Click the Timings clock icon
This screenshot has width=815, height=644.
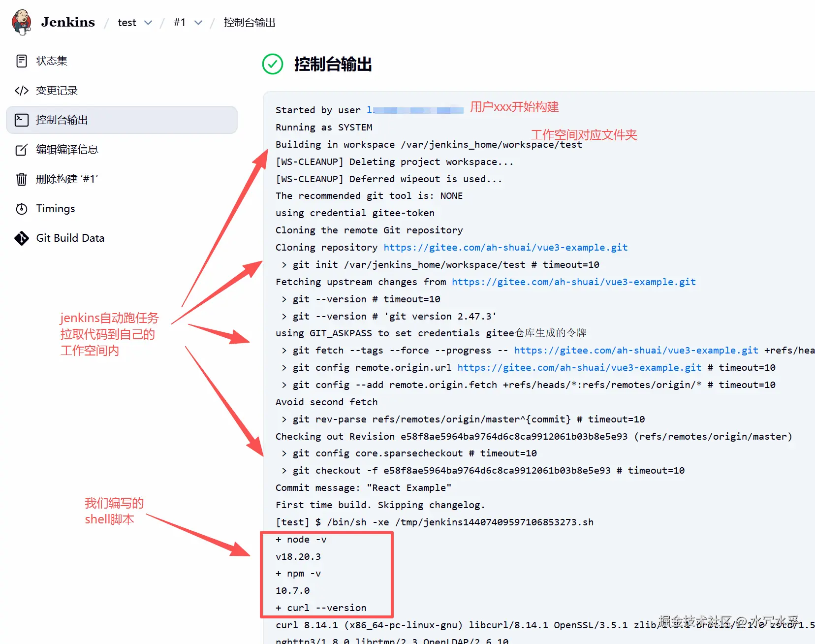tap(22, 209)
